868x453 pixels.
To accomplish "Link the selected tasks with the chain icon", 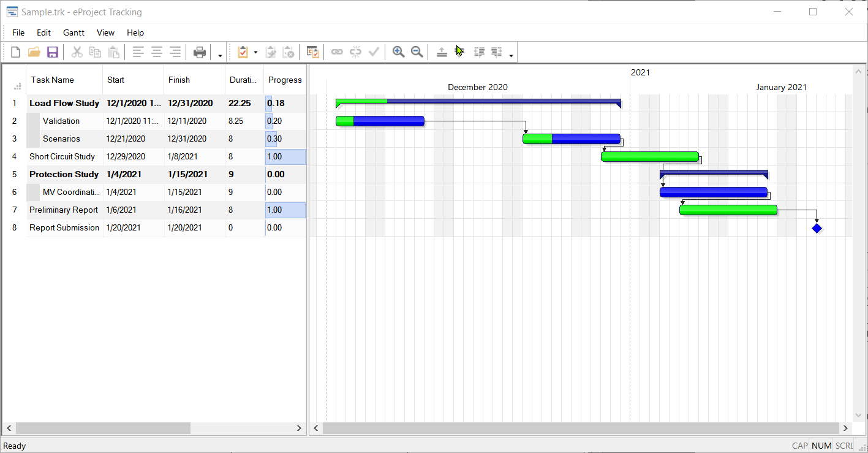I will [337, 51].
